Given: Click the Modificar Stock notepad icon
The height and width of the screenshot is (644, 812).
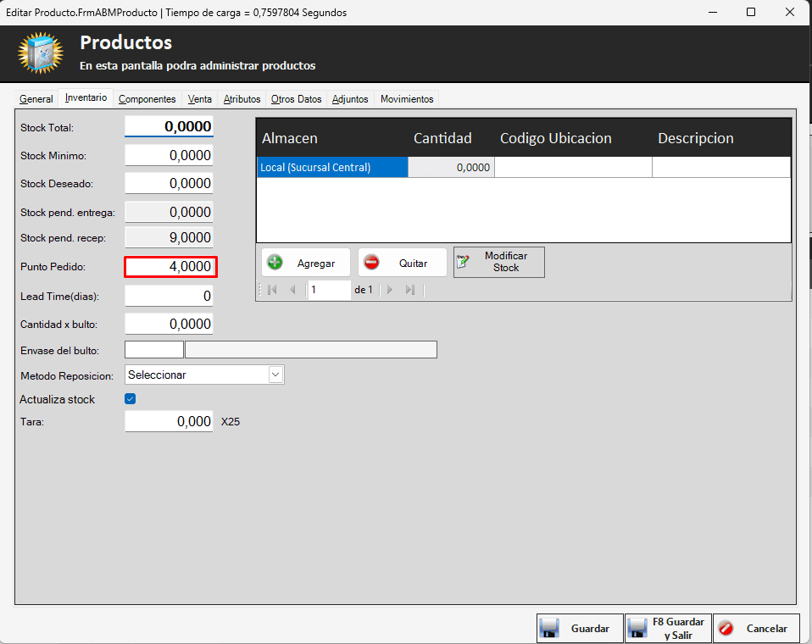Looking at the screenshot, I should (x=463, y=262).
